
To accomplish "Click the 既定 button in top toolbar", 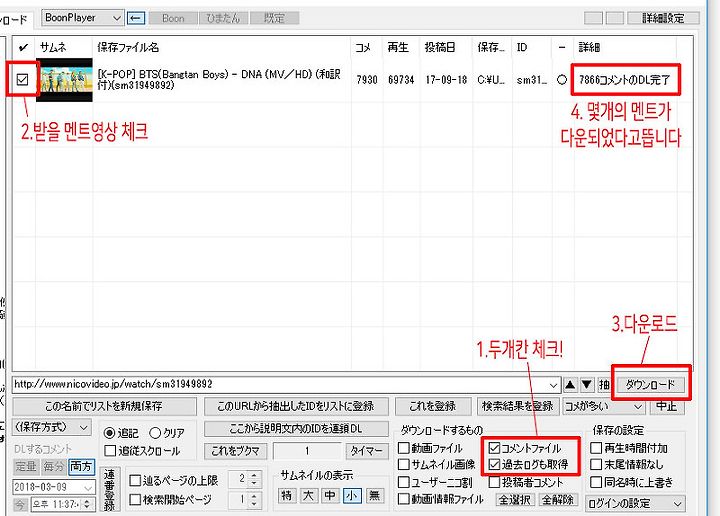I will (x=274, y=18).
